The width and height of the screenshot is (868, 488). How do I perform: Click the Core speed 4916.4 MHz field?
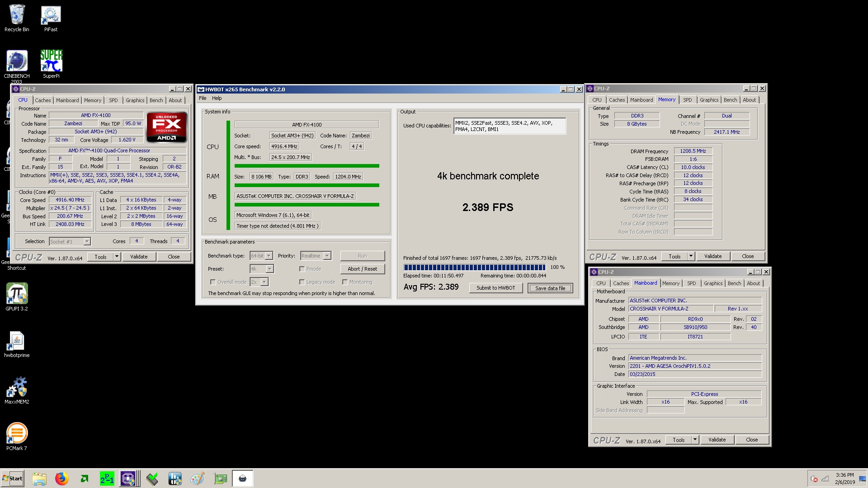pos(284,146)
